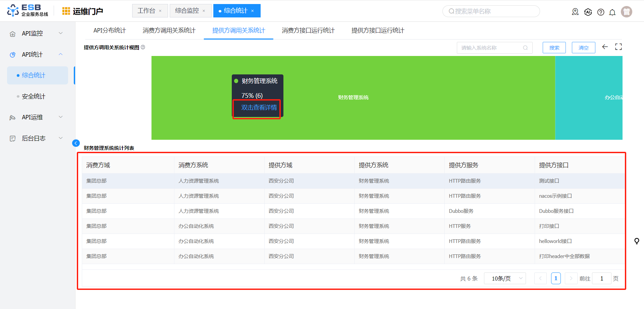Open the notification bell
The width and height of the screenshot is (644, 309).
[x=612, y=12]
